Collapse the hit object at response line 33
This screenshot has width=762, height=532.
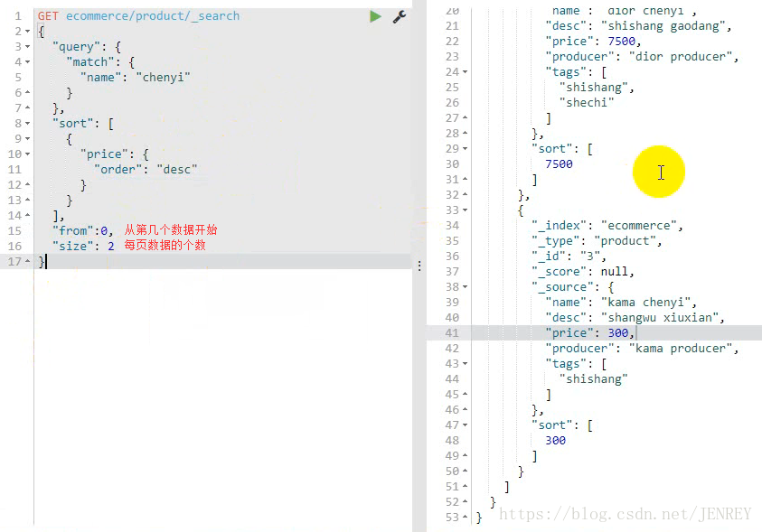pos(466,210)
